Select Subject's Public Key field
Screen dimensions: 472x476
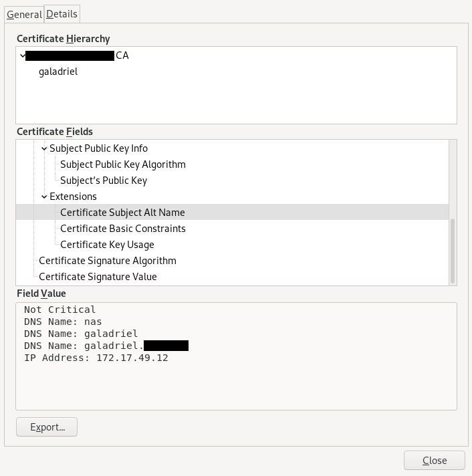(x=103, y=181)
